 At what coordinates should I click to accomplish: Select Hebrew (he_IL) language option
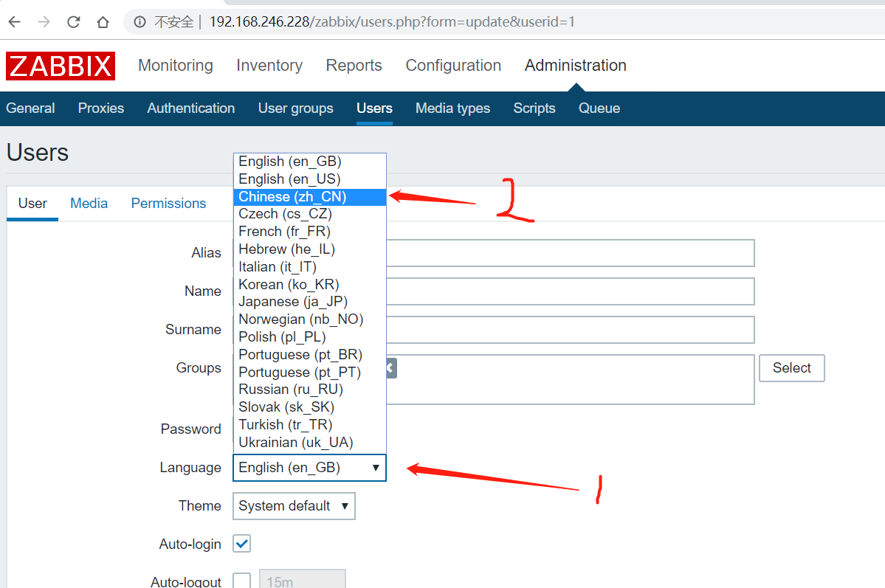click(310, 249)
